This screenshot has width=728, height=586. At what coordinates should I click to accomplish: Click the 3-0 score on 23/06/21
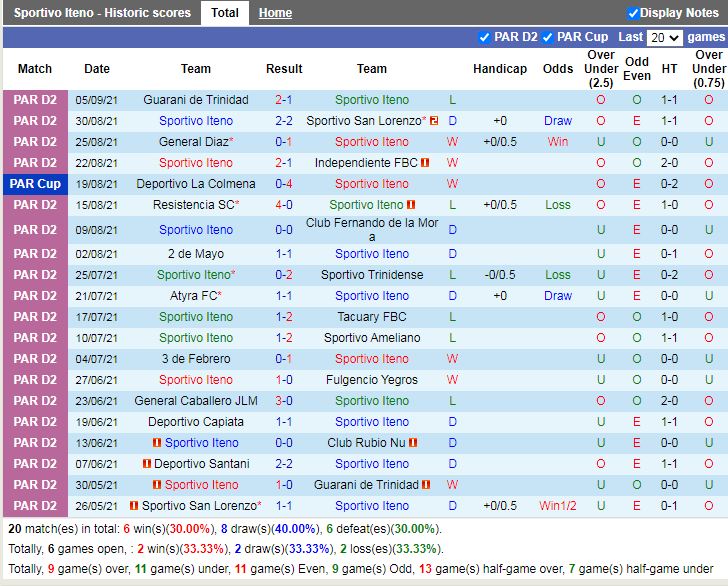pyautogui.click(x=284, y=401)
